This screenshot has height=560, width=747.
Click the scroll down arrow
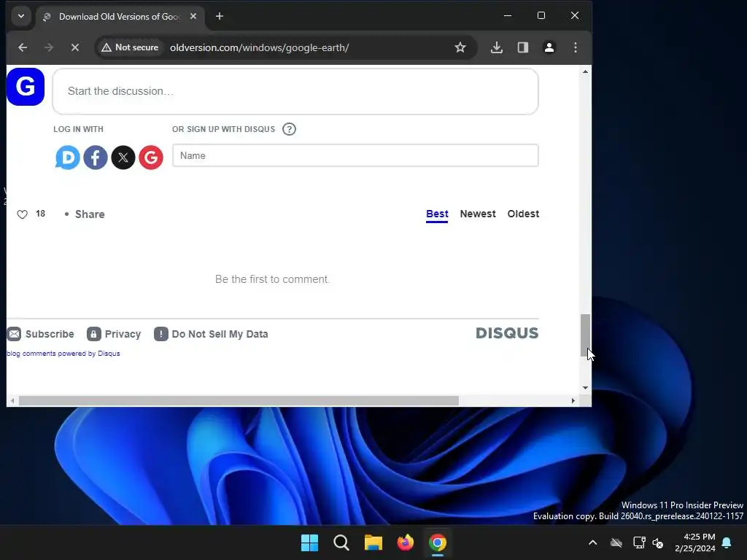(585, 388)
